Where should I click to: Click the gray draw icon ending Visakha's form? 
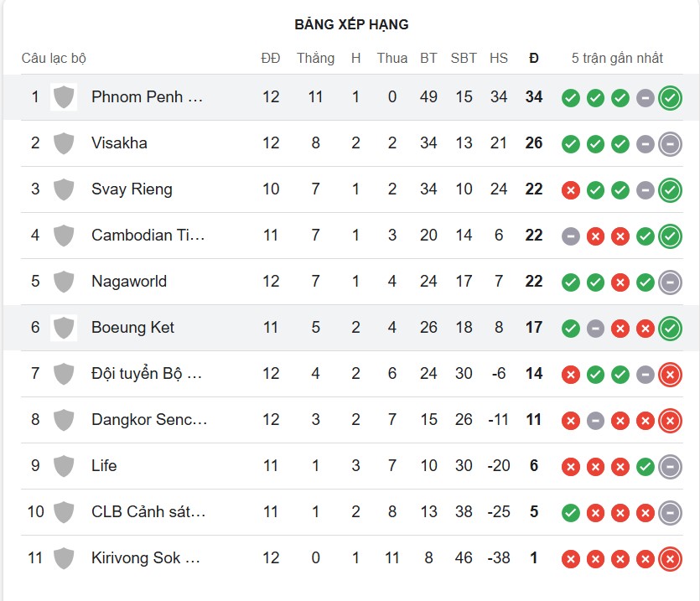(670, 142)
